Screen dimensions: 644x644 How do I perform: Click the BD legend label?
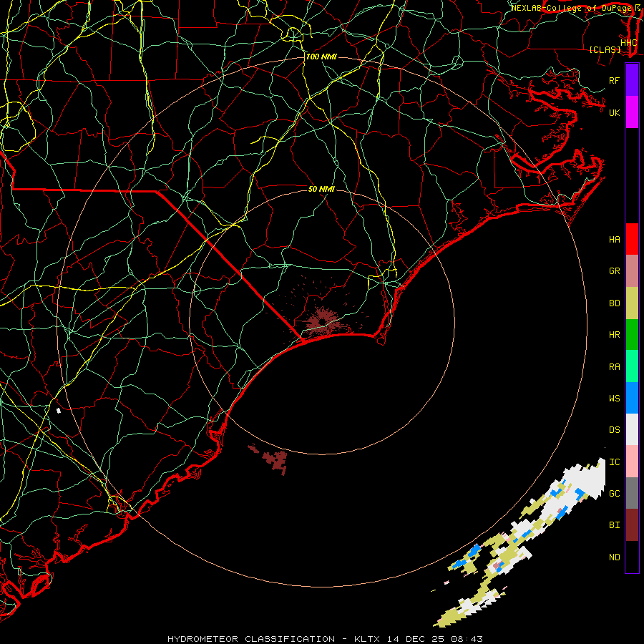614,303
